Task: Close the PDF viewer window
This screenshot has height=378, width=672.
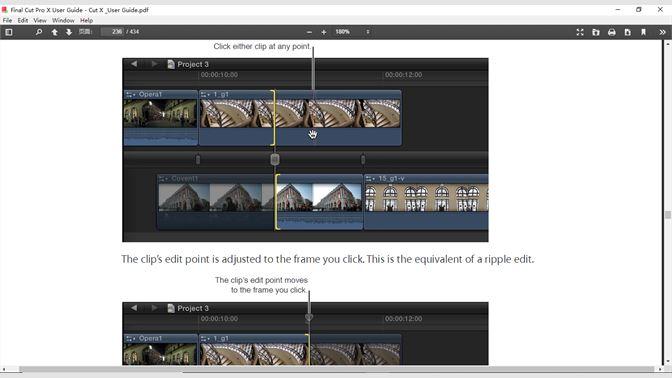Action: pos(660,9)
